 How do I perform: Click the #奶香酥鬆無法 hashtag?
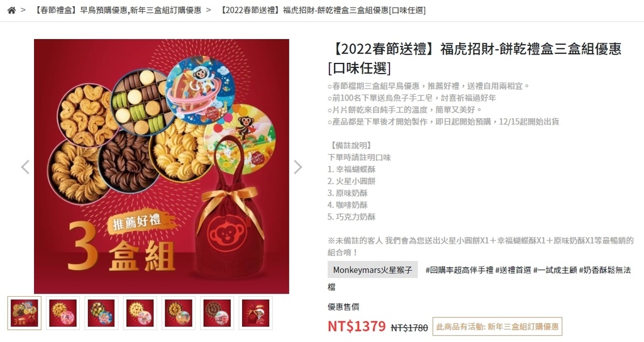(604, 270)
